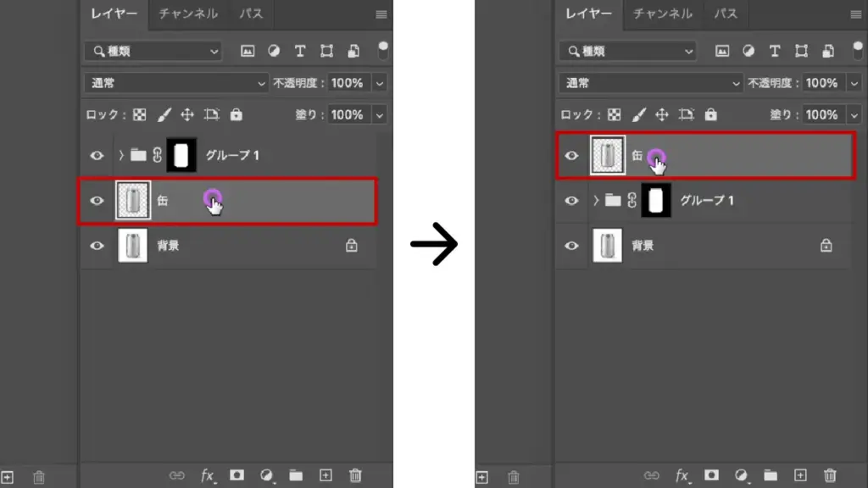
Task: Hide the 背景 layer in the right panel
Action: [x=572, y=246]
